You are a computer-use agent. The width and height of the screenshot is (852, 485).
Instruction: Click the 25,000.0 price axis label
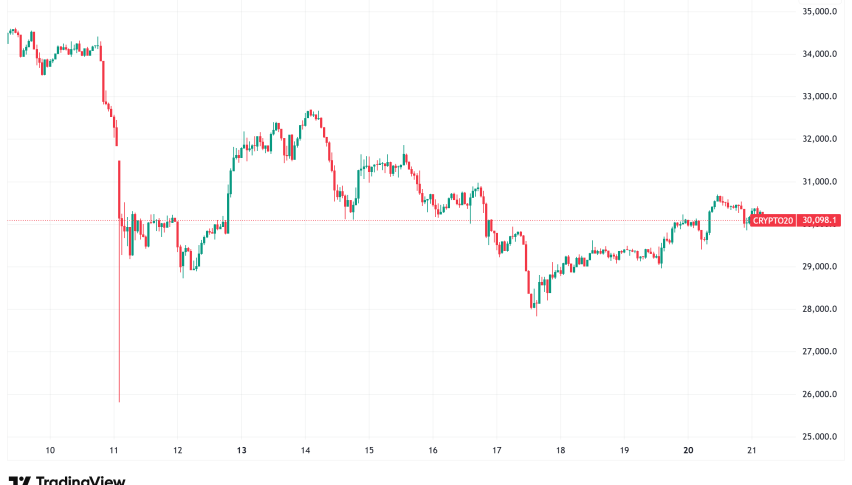click(820, 437)
